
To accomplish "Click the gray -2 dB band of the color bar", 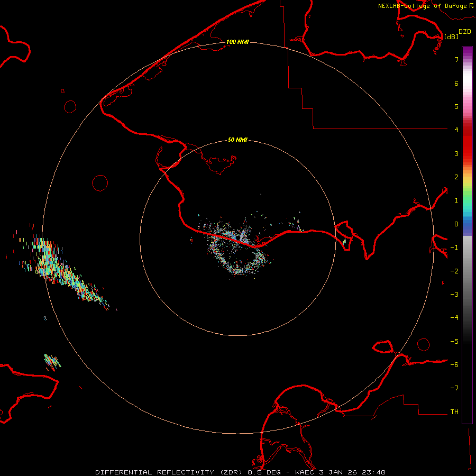I will (467, 271).
